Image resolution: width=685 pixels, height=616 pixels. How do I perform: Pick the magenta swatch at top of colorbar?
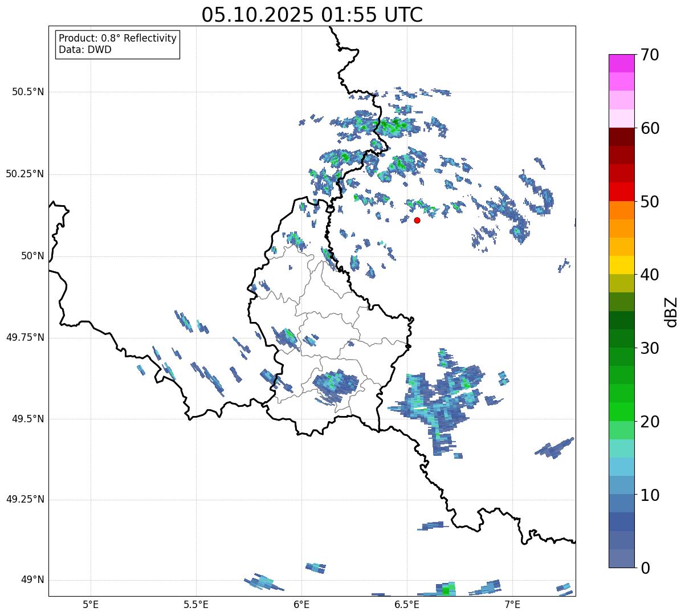(x=621, y=63)
